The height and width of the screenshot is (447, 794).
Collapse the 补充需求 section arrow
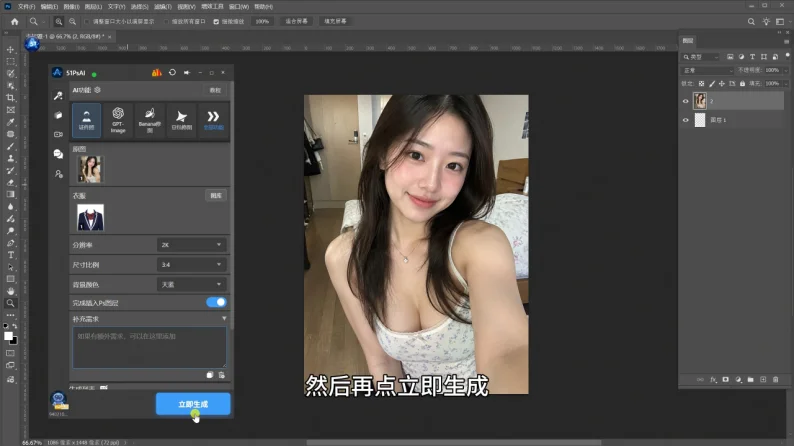point(224,318)
